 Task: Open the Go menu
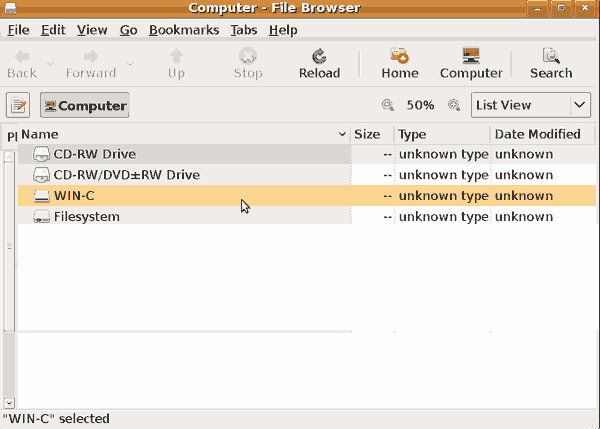coord(129,30)
